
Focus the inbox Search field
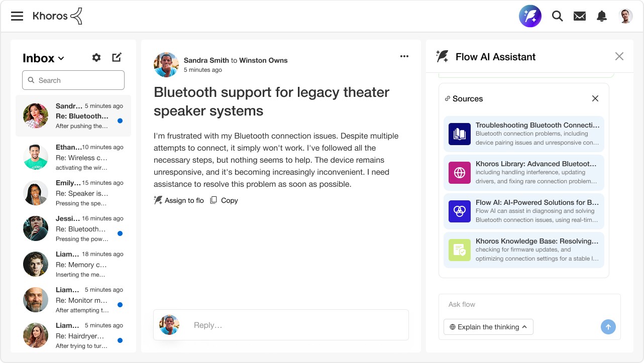click(x=73, y=80)
